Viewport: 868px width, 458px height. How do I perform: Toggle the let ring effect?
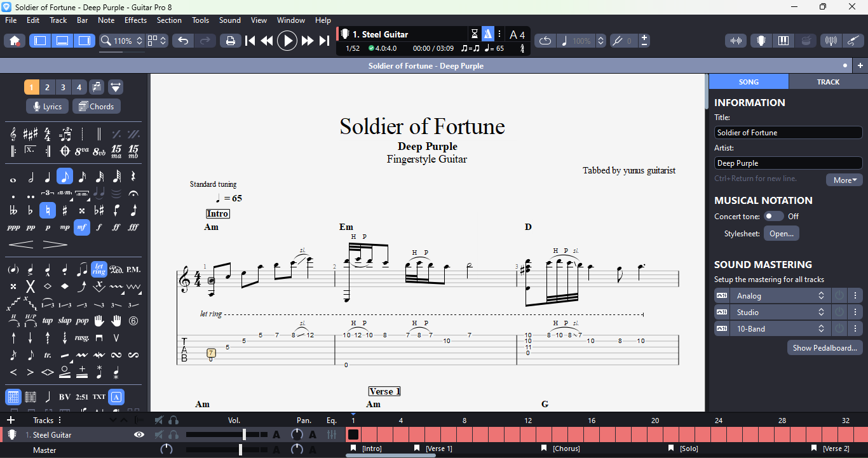click(x=99, y=269)
